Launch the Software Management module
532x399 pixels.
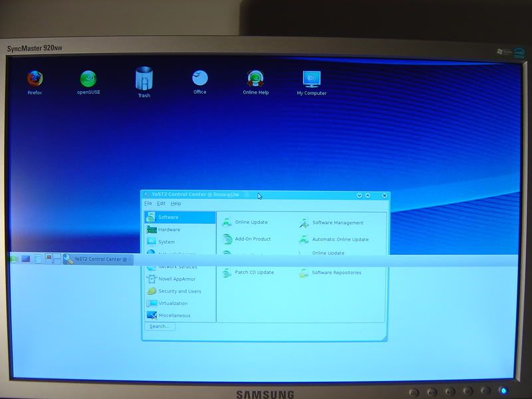tap(331, 223)
